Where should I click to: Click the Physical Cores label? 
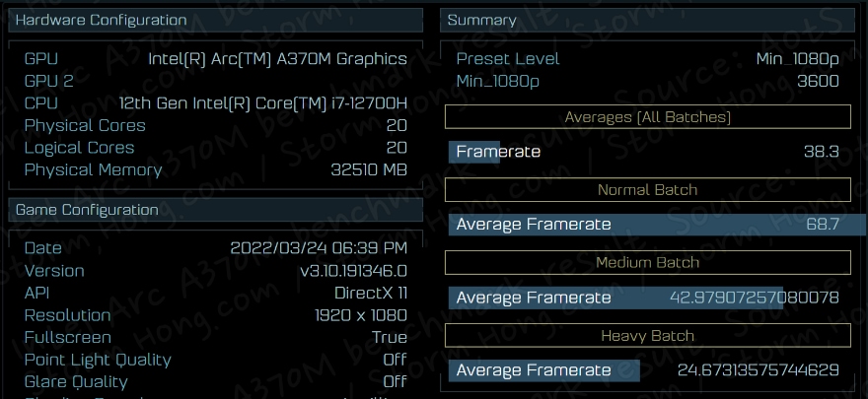click(85, 125)
